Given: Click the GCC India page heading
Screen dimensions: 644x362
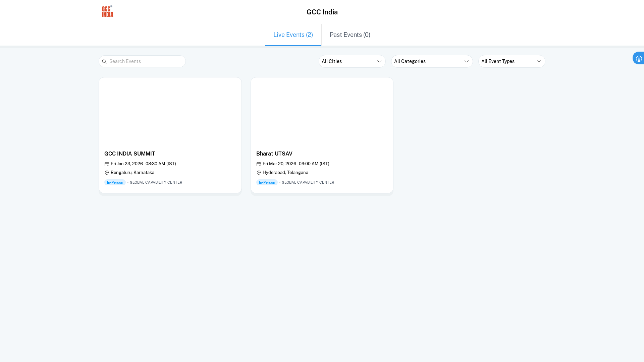Looking at the screenshot, I should (322, 12).
